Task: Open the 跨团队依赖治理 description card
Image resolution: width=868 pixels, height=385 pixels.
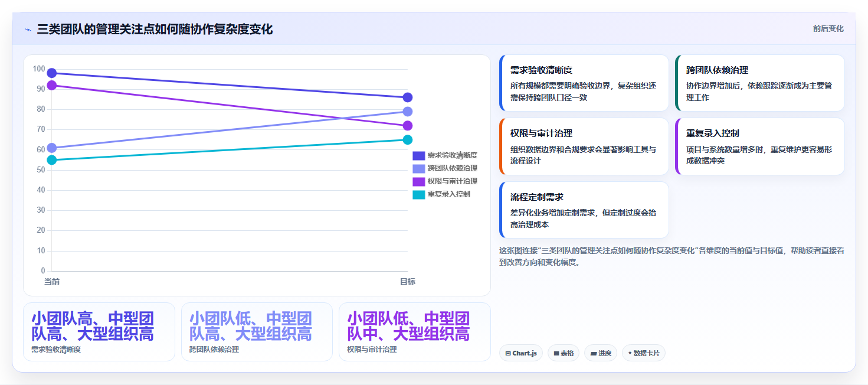Action: coord(760,83)
